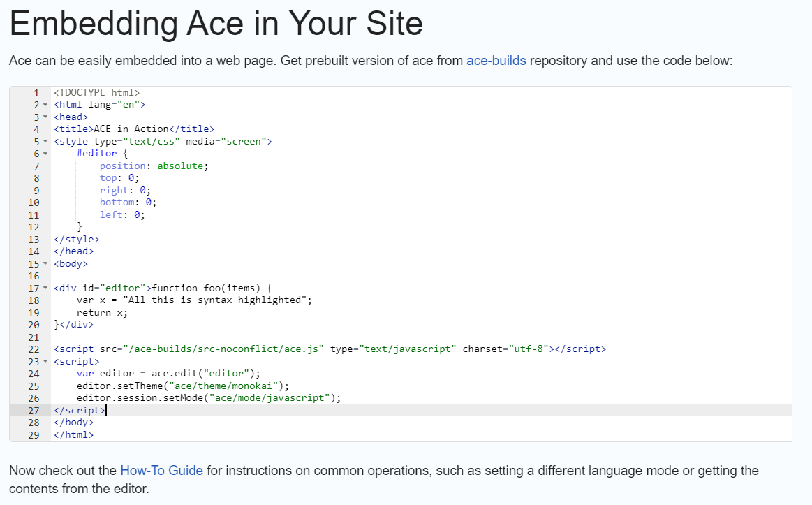
Task: Click the closing </script> tag on line 27
Action: coord(80,410)
